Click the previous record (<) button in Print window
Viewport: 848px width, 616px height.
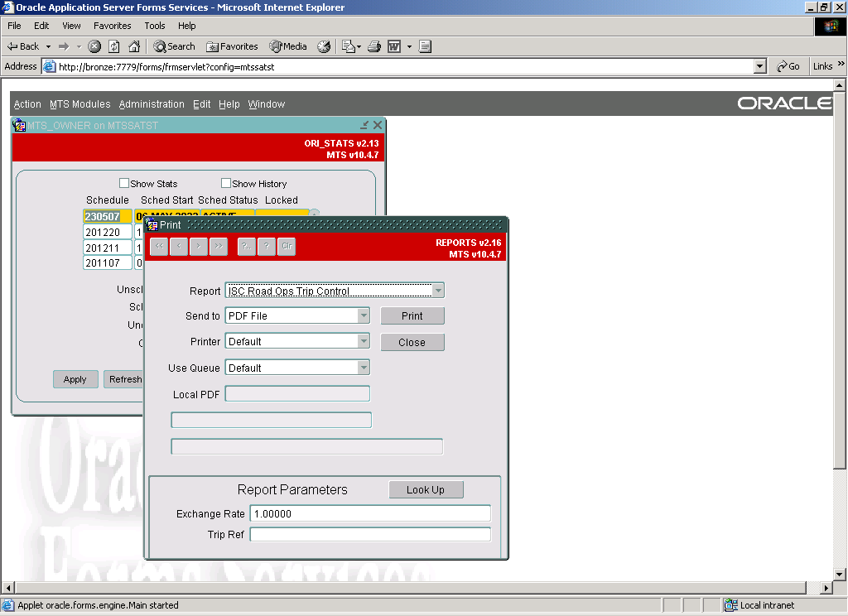click(x=179, y=246)
